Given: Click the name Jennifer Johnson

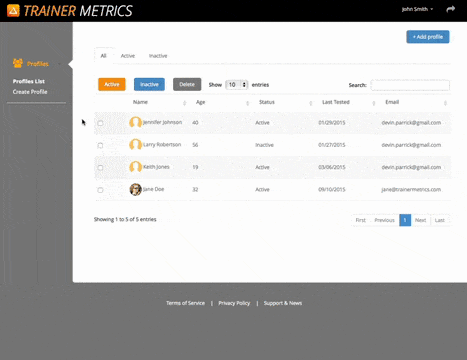Looking at the screenshot, I should tap(162, 122).
